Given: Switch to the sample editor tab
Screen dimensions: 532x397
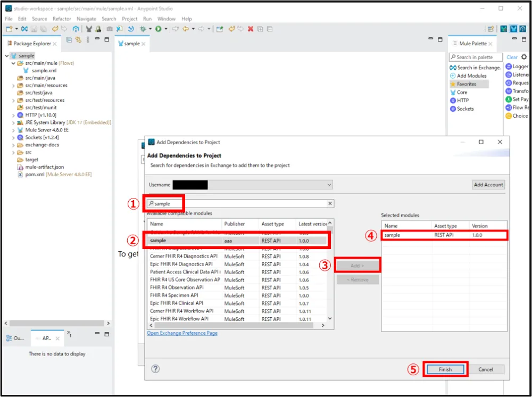Looking at the screenshot, I should (x=131, y=44).
